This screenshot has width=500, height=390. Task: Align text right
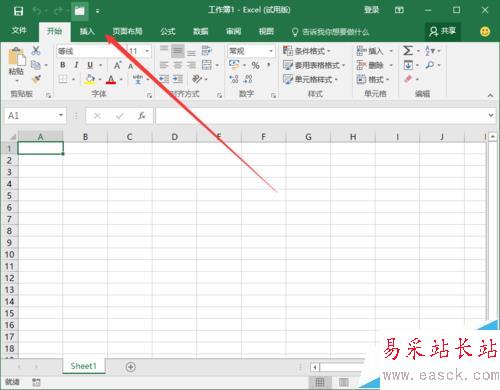pos(191,65)
